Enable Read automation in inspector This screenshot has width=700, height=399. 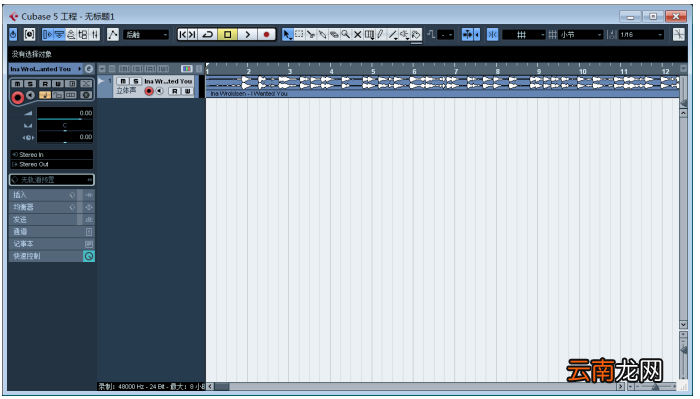coord(45,83)
